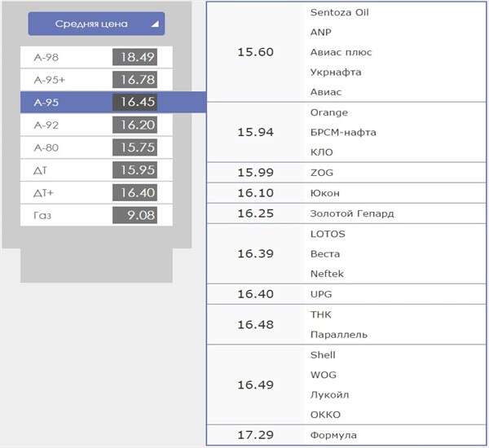Image resolution: width=489 pixels, height=448 pixels.
Task: Click Sentoza Oil station name
Action: pyautogui.click(x=339, y=12)
